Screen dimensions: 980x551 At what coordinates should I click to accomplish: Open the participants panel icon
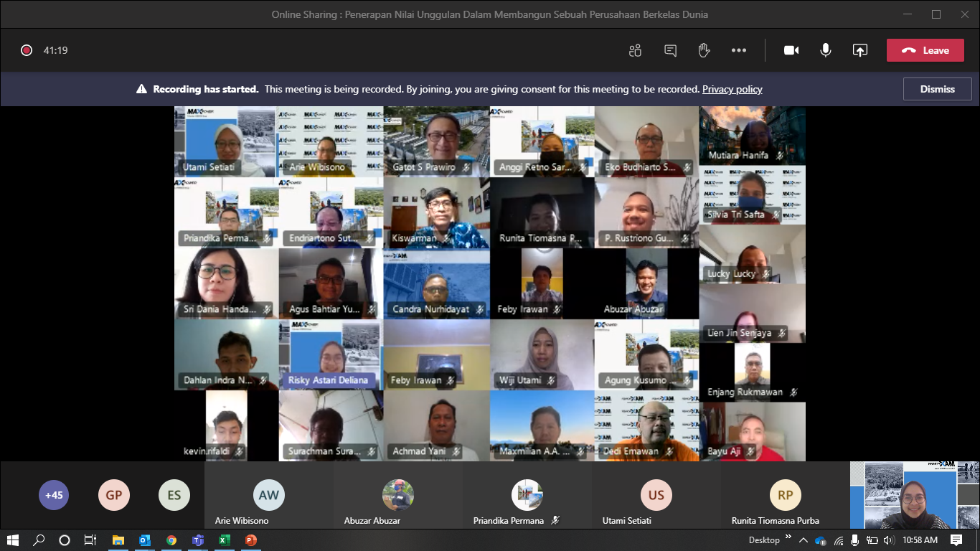coord(635,50)
